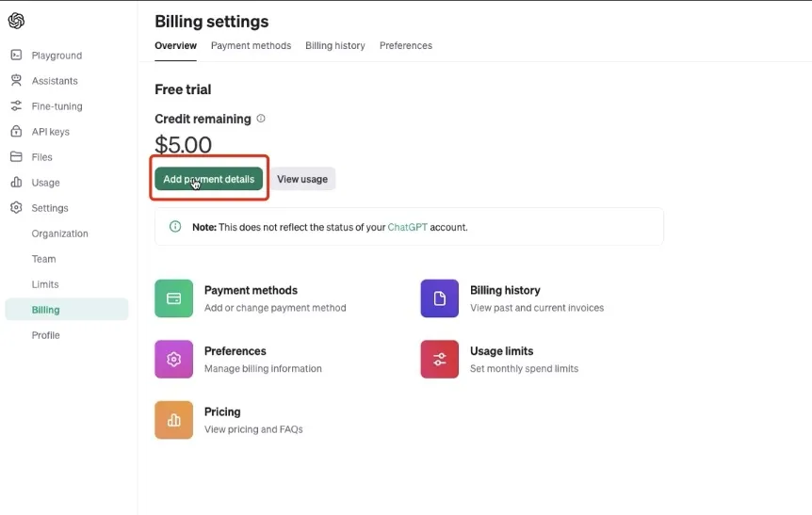Click the red Usage limits sliders icon
Viewport: 812px width, 515px height.
439,359
